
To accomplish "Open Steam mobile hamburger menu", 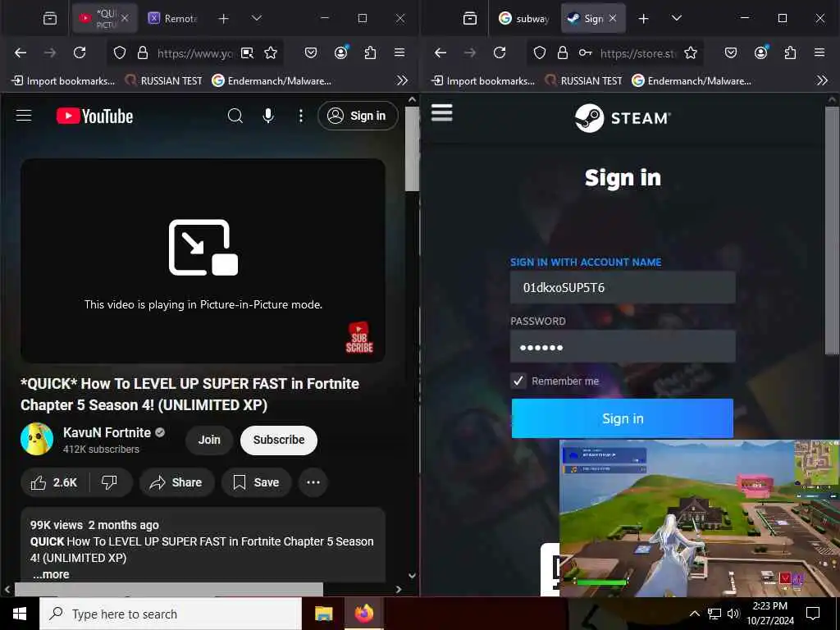I will click(x=442, y=112).
